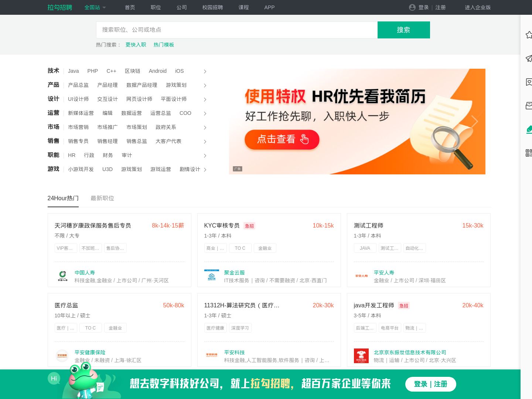Image resolution: width=532 pixels, height=399 pixels.
Task: Click the QR code icon in right sidebar
Action: [529, 153]
